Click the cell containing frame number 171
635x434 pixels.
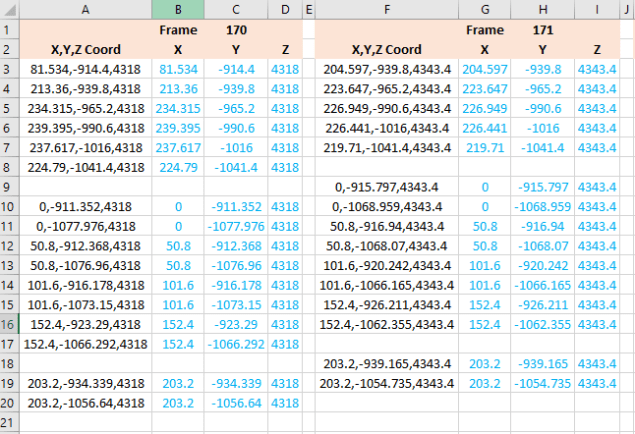pos(542,30)
